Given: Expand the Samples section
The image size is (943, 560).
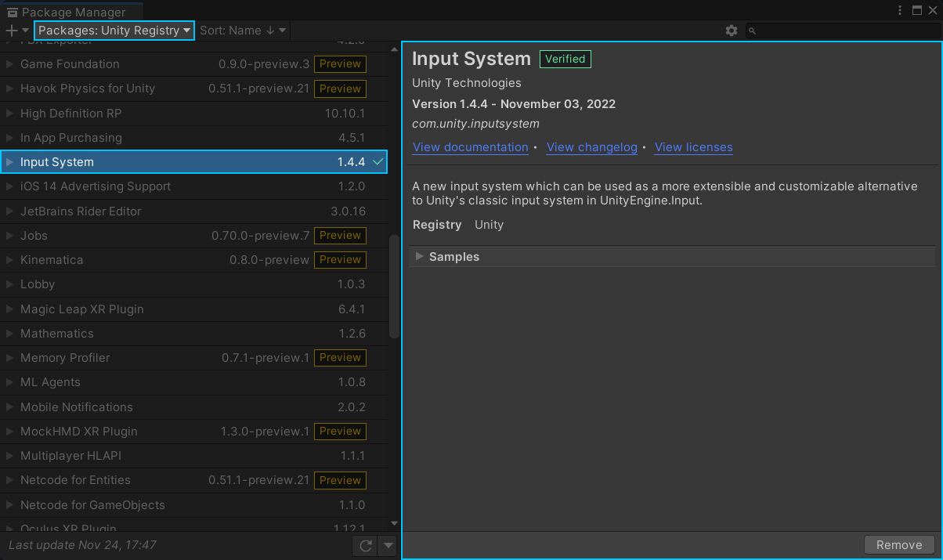Looking at the screenshot, I should [x=420, y=256].
